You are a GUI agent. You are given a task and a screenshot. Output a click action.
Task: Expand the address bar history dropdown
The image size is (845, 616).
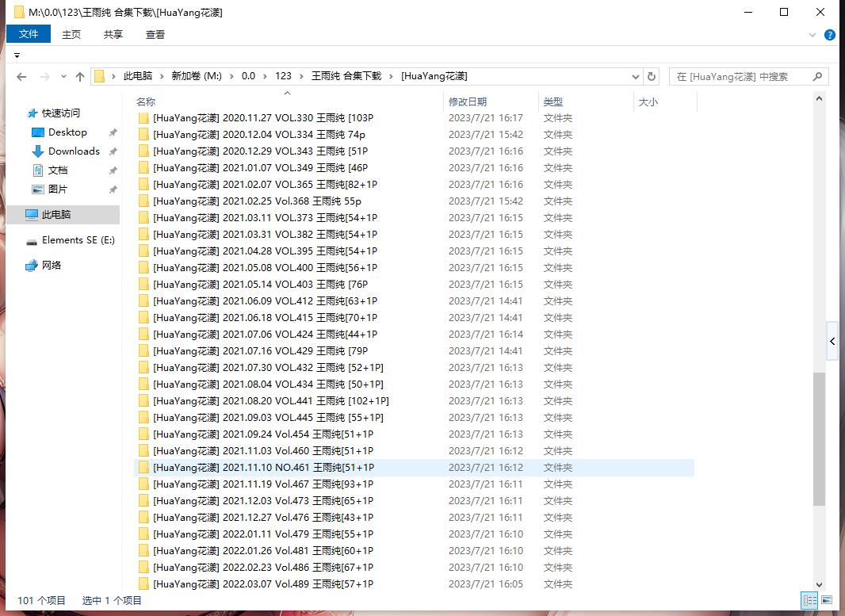[x=636, y=77]
